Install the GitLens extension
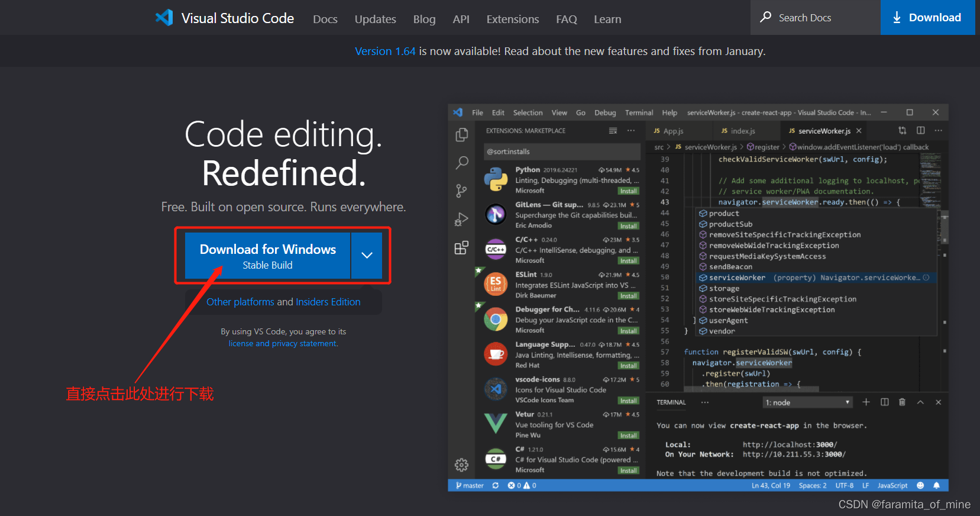 629,226
